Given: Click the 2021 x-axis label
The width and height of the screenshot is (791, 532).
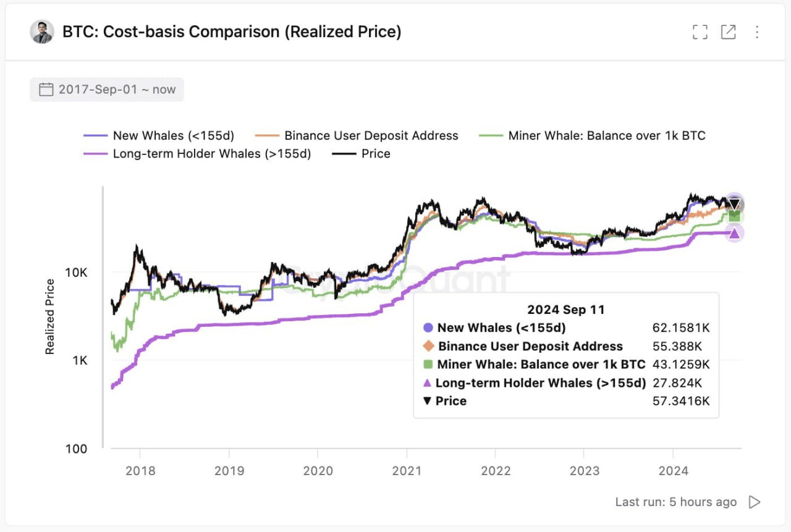Looking at the screenshot, I should (407, 471).
